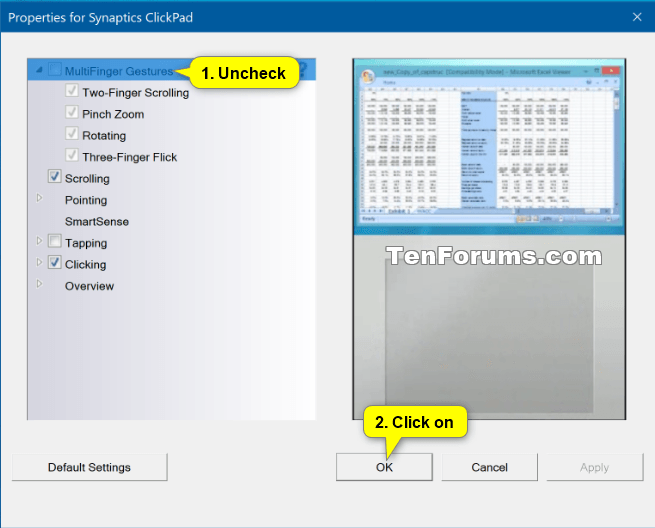Uncheck the Clicking checkbox
Image resolution: width=655 pixels, height=528 pixels.
tap(55, 263)
